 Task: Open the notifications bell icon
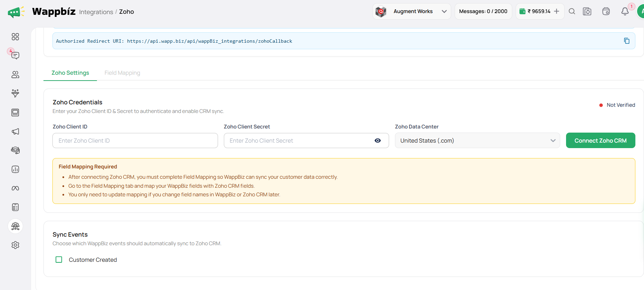coord(625,11)
